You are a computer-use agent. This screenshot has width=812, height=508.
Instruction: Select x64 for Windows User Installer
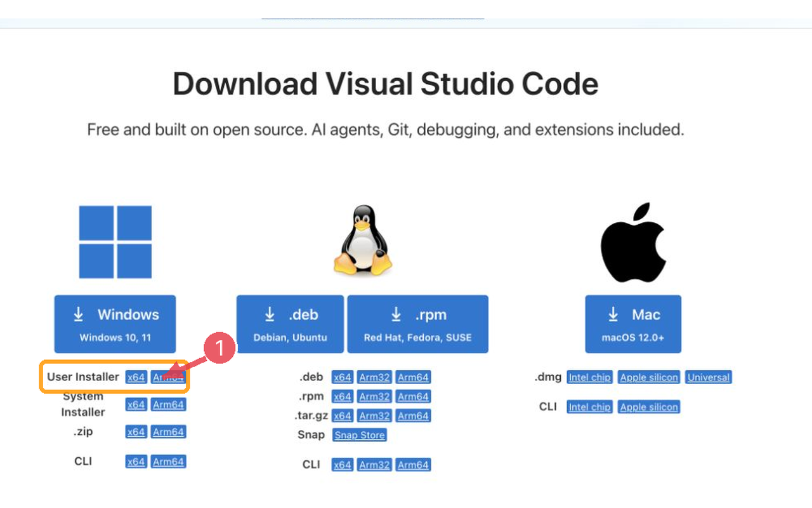click(136, 377)
